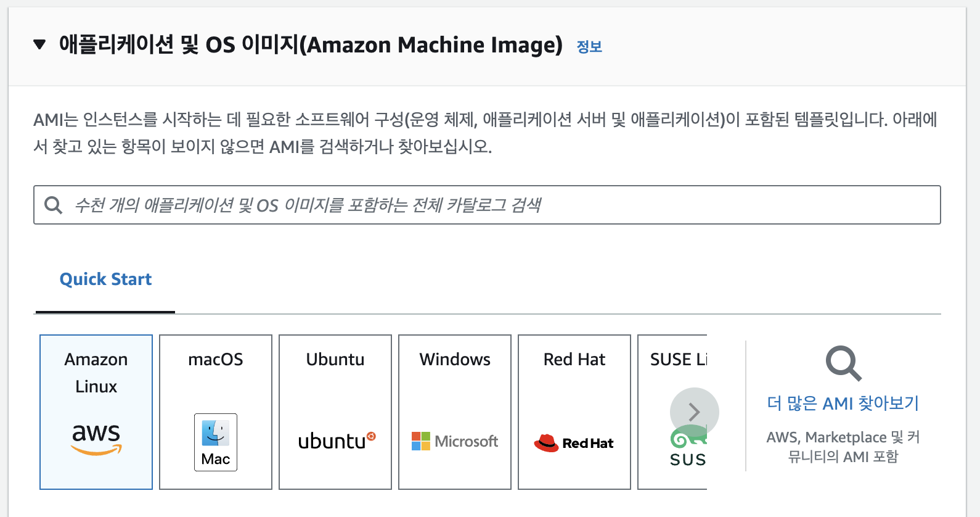Choose the macOS label
Image resolution: width=980 pixels, height=517 pixels.
[216, 359]
